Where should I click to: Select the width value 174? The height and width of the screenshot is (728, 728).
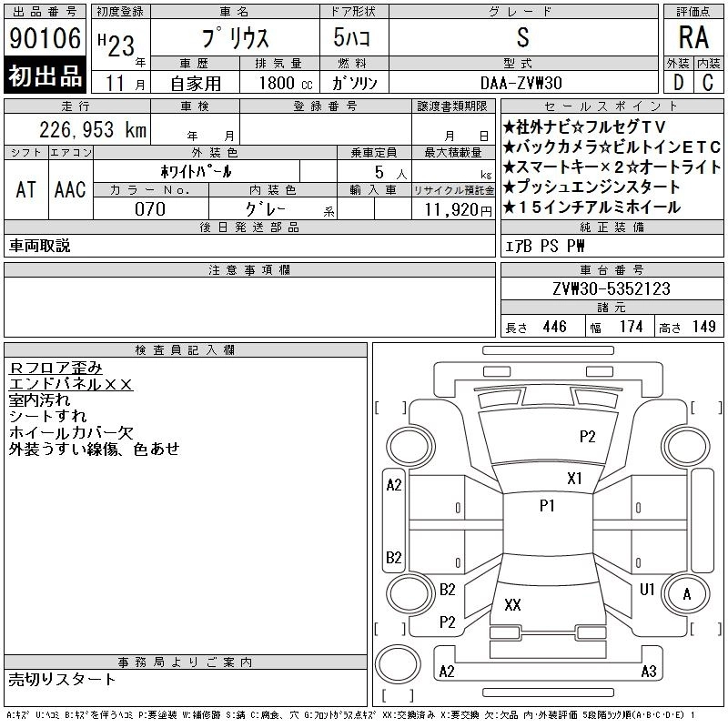point(631,327)
